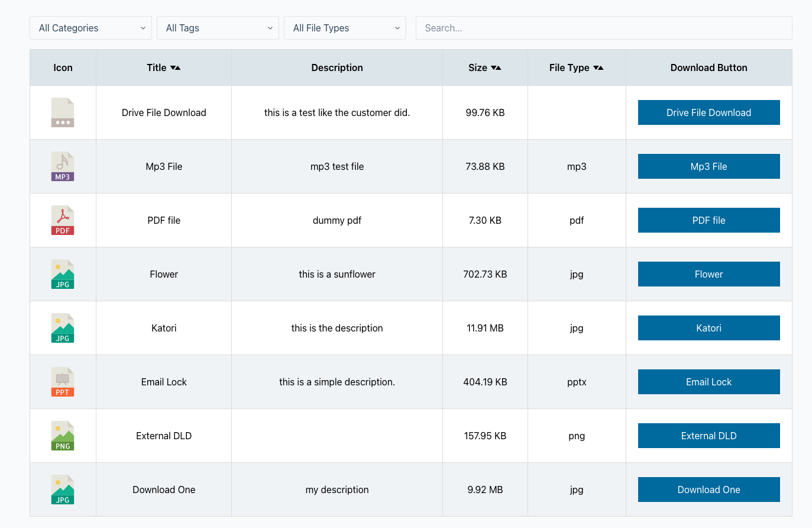Expand the All Tags filter dropdown
Image resolution: width=812 pixels, height=528 pixels.
[x=218, y=28]
